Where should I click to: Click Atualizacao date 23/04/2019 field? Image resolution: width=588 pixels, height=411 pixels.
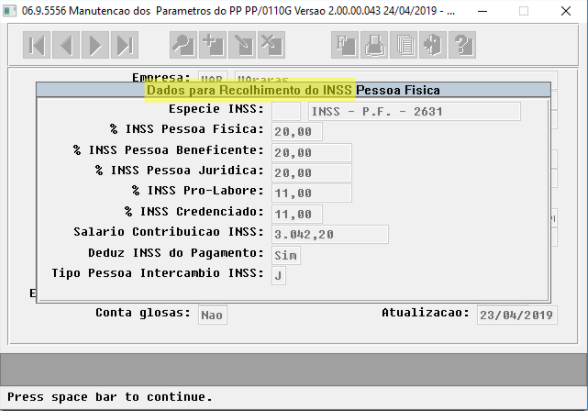517,315
